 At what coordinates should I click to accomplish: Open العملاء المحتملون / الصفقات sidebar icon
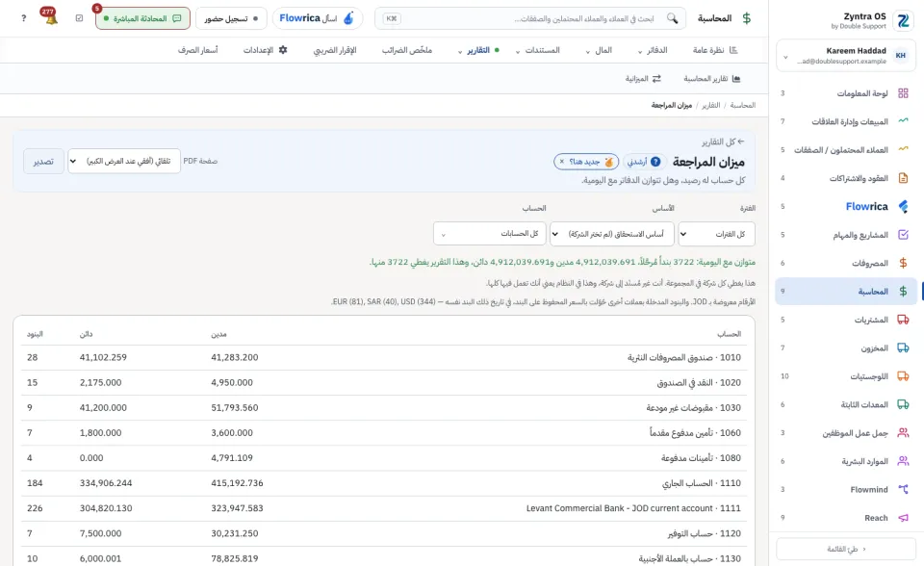[x=903, y=150]
